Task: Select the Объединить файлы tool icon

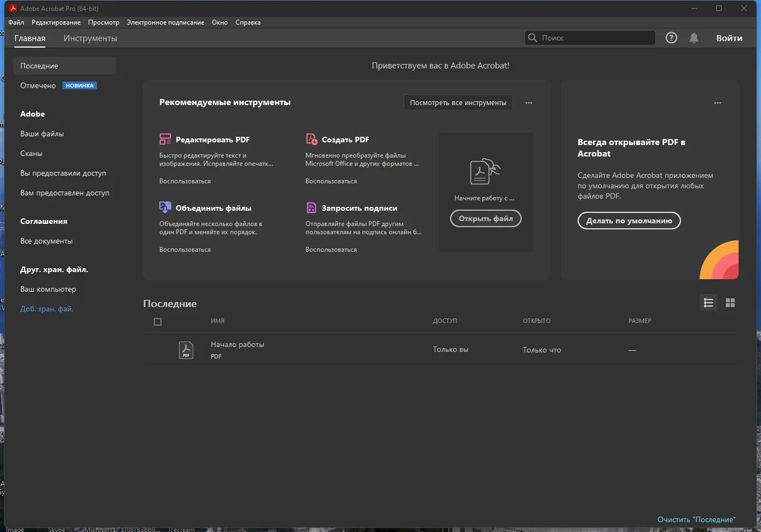Action: pos(165,207)
